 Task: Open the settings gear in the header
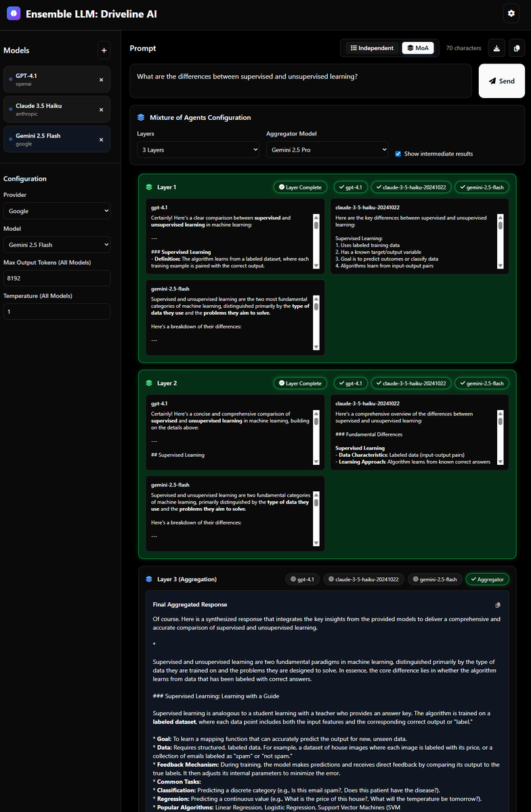click(x=511, y=14)
